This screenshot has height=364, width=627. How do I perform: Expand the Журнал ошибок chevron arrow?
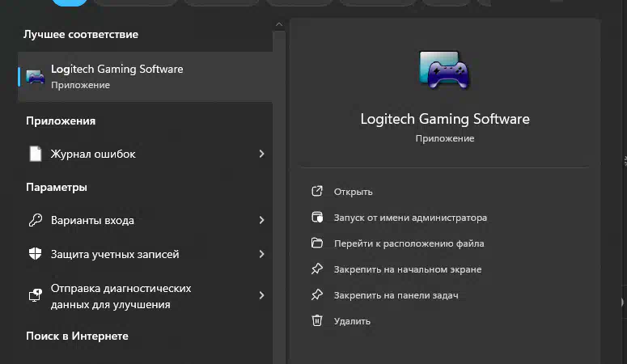tap(261, 154)
